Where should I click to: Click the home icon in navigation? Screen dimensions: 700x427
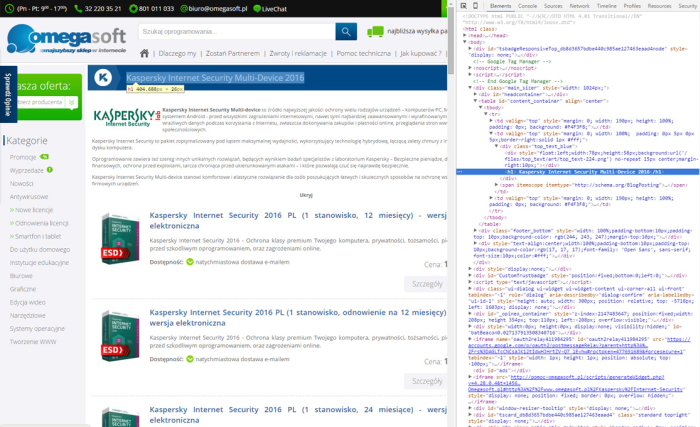click(144, 52)
